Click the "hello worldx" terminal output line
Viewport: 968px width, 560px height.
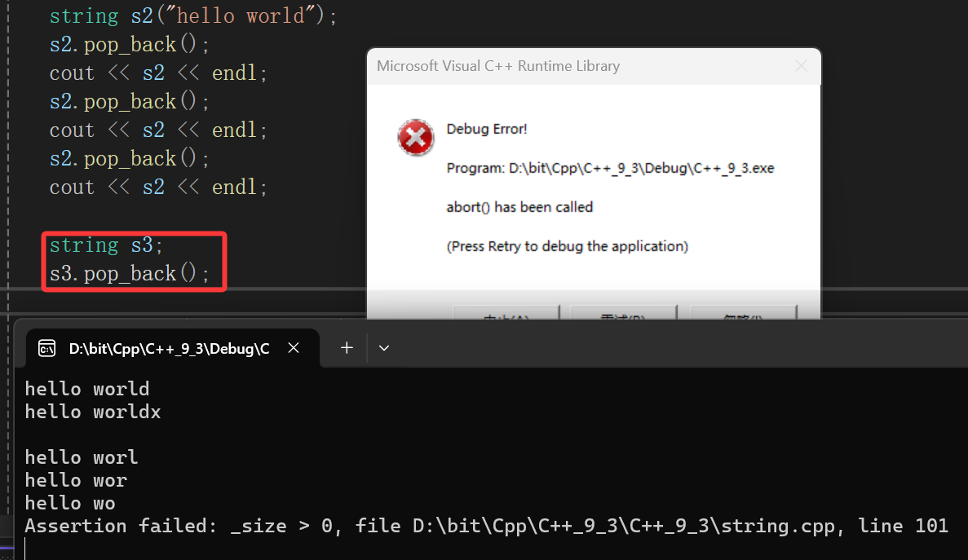pyautogui.click(x=93, y=412)
